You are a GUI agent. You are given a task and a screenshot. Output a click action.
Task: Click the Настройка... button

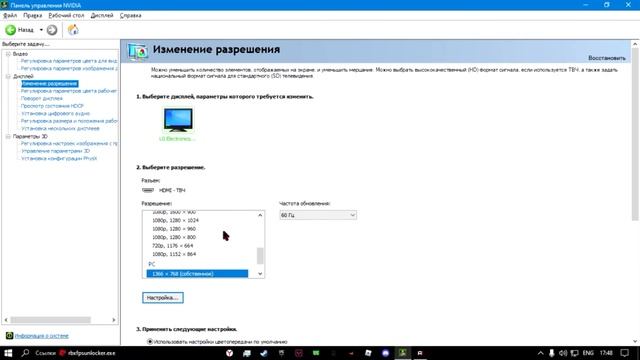163,298
